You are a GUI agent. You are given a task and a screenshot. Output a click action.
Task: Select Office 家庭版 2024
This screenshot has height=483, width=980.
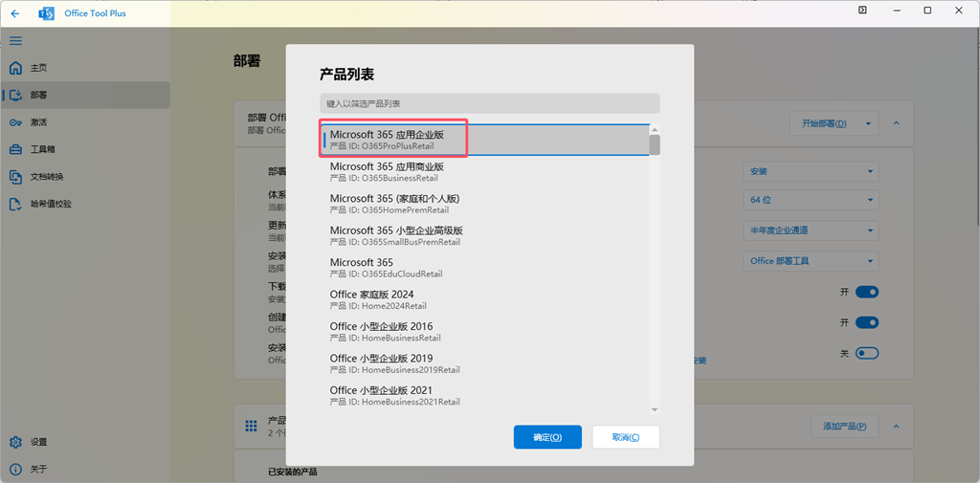click(485, 299)
